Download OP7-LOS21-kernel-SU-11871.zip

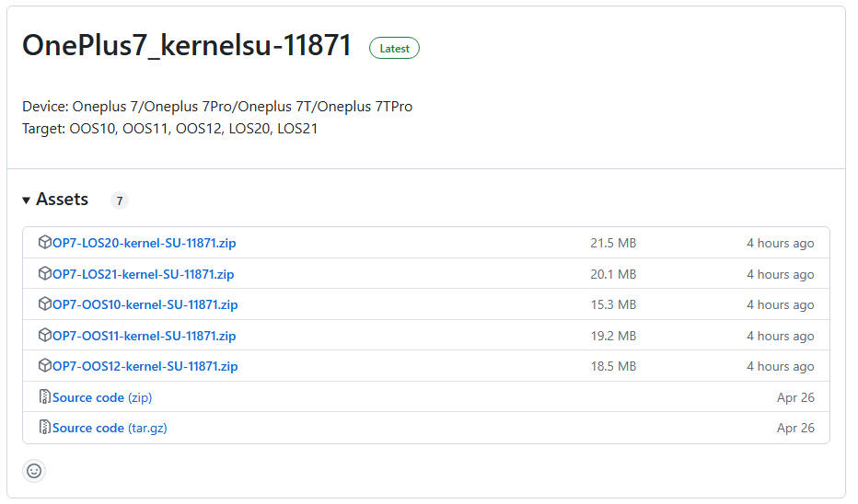pos(143,274)
